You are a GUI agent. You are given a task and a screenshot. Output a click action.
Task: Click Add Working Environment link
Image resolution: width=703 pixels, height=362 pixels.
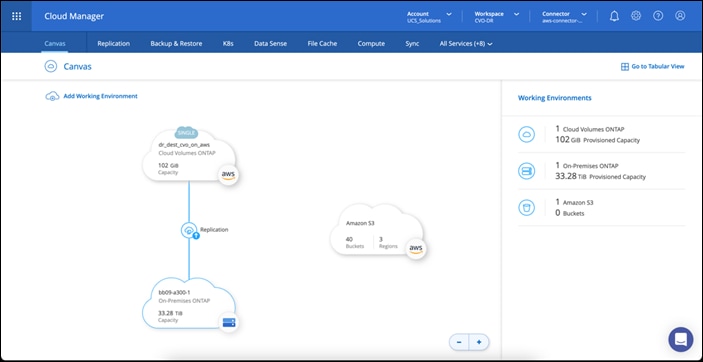point(100,96)
